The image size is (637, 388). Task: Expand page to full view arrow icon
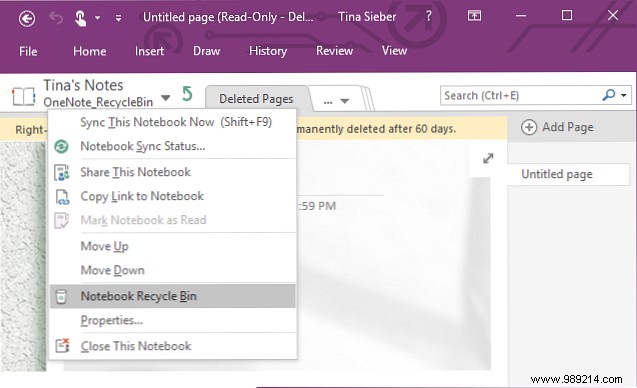pyautogui.click(x=488, y=158)
